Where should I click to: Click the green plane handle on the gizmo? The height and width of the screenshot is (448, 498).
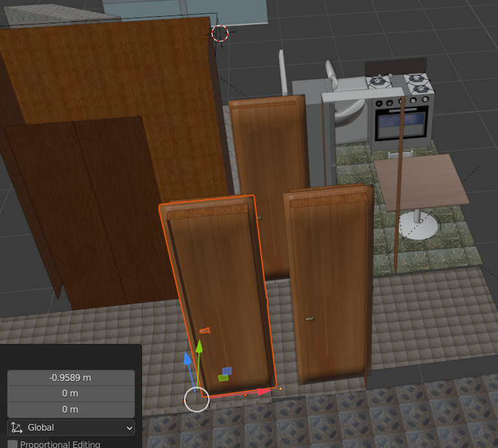click(223, 378)
